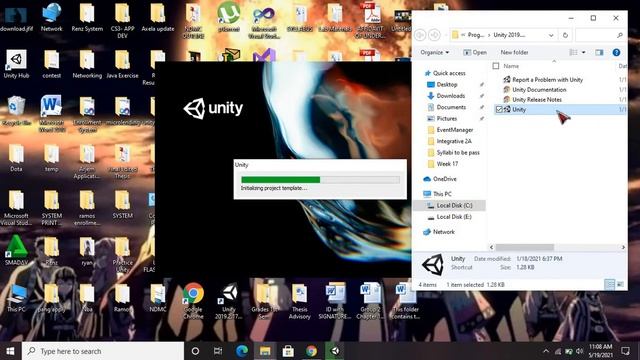Click the horizontal scrollbar in file list

coord(524,247)
